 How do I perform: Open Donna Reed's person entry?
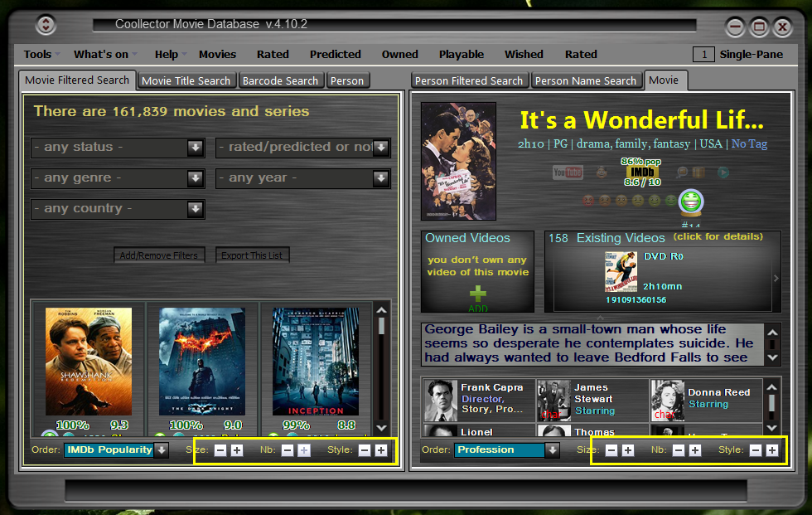(706, 400)
